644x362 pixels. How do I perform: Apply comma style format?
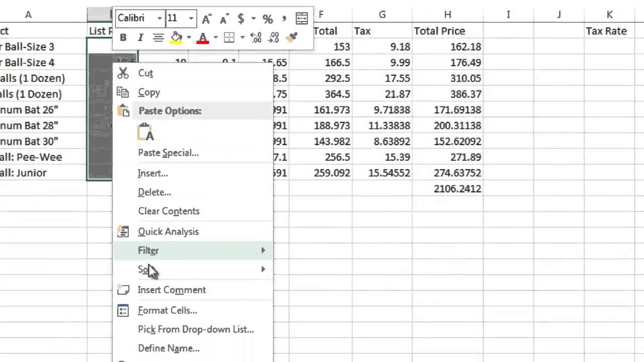[x=284, y=19]
